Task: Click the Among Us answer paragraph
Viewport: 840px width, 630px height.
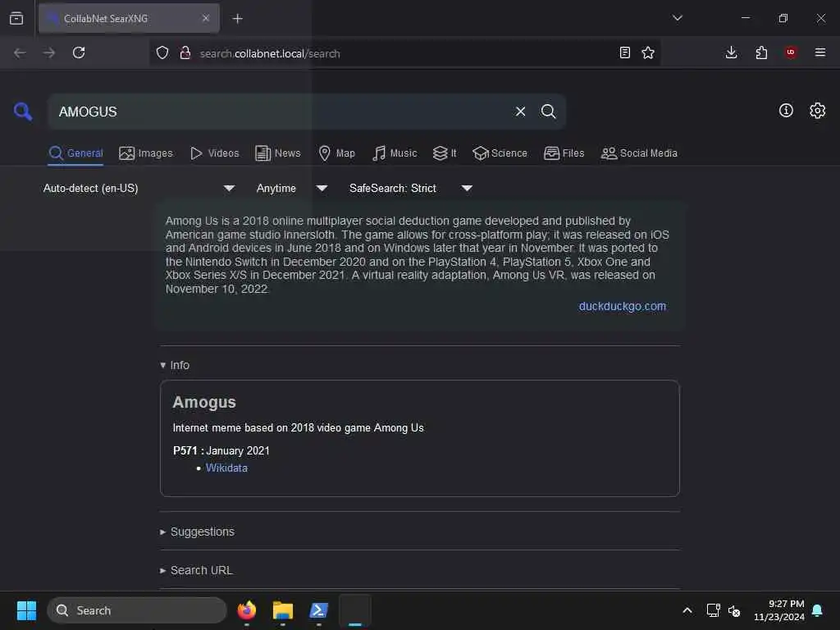Action: tap(417, 254)
